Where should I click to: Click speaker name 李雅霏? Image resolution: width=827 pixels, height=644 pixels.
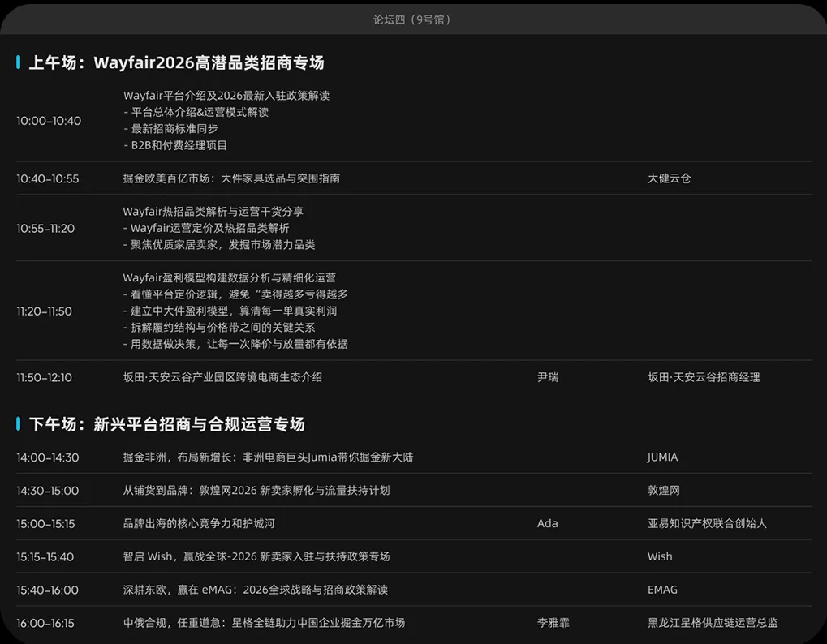coord(553,623)
